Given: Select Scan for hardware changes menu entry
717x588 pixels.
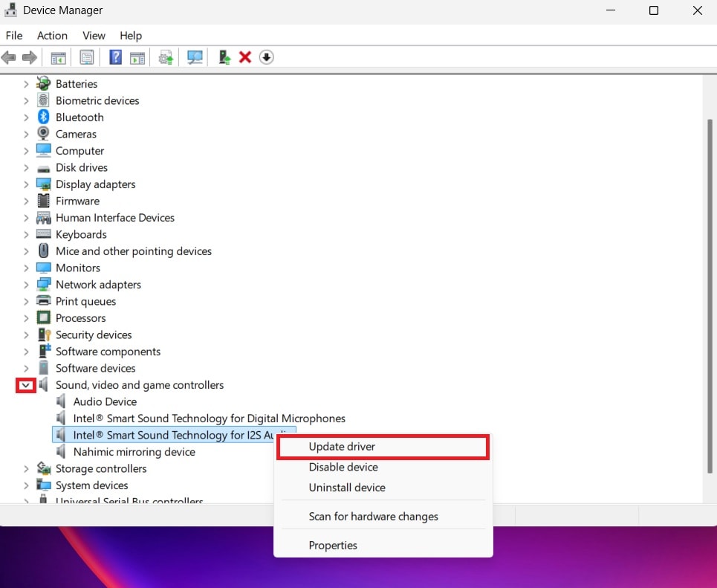Looking at the screenshot, I should coord(383,516).
